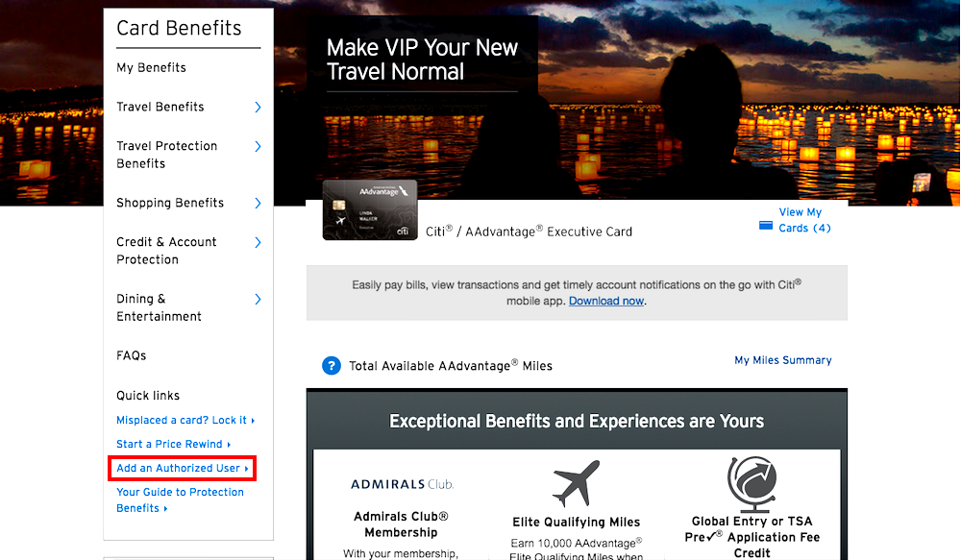
Task: Click the question mark icon beside Total Available AAdvantage Miles
Action: (x=331, y=366)
